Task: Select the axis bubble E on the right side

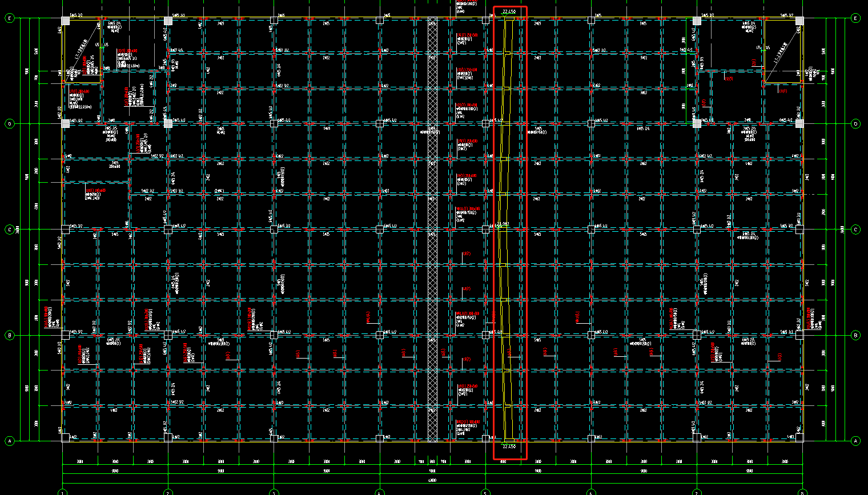Action: pyautogui.click(x=855, y=18)
